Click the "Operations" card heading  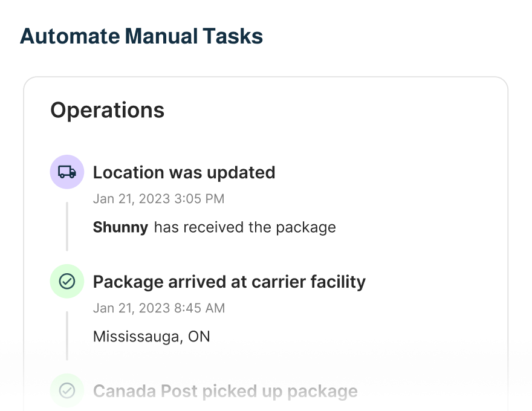107,110
